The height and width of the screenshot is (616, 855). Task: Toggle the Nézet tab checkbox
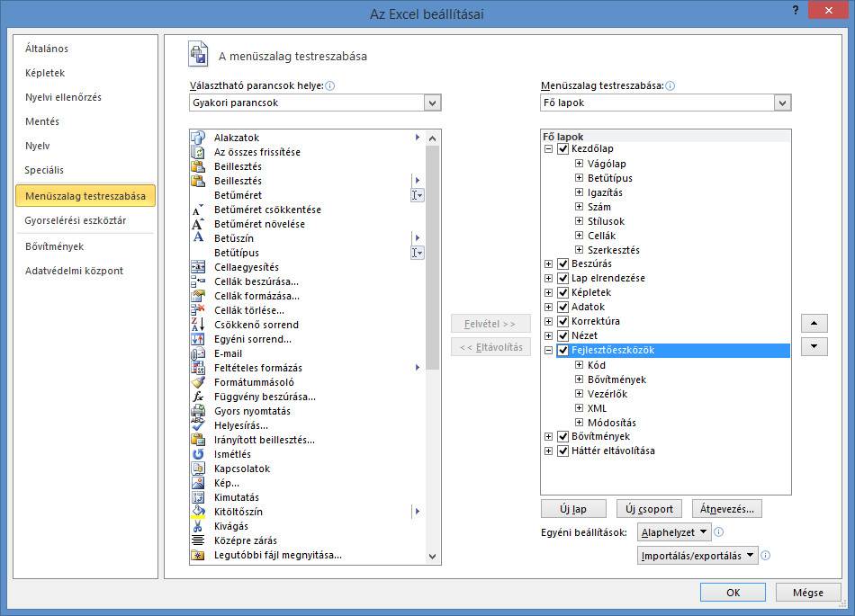[563, 335]
